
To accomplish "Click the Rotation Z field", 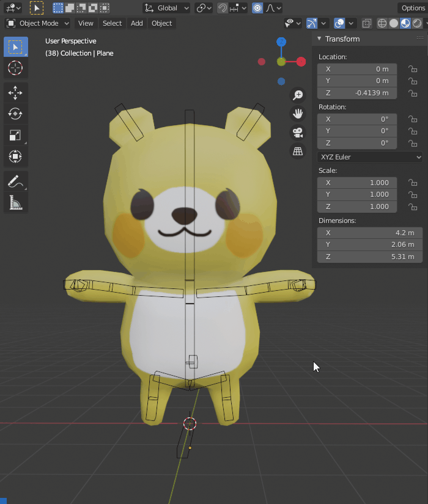I will pos(357,143).
